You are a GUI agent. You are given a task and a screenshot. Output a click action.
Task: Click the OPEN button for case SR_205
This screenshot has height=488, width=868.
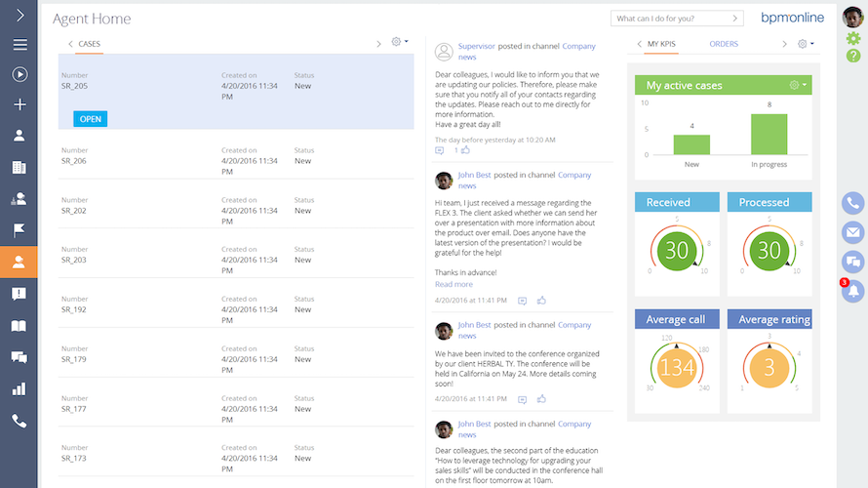[90, 119]
